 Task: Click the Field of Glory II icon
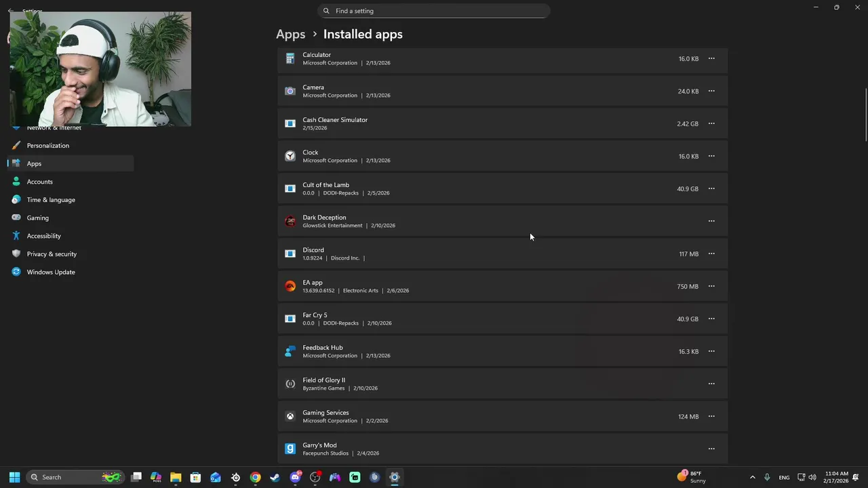[x=290, y=384]
